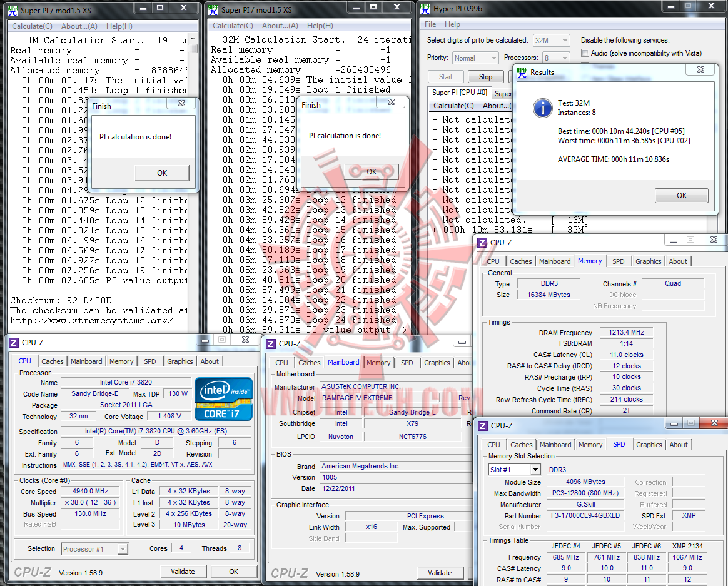
Task: Open Calculate menu in Super PI 1M
Action: (x=32, y=26)
